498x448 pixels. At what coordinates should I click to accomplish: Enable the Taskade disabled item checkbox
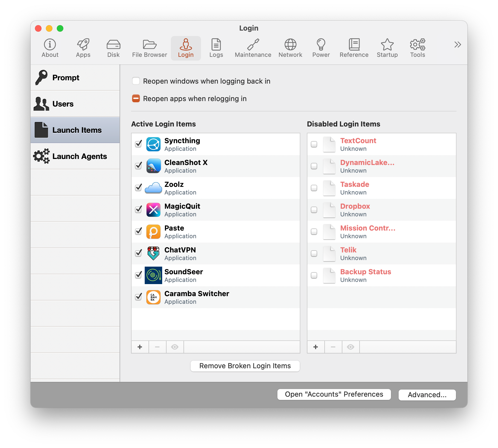314,188
